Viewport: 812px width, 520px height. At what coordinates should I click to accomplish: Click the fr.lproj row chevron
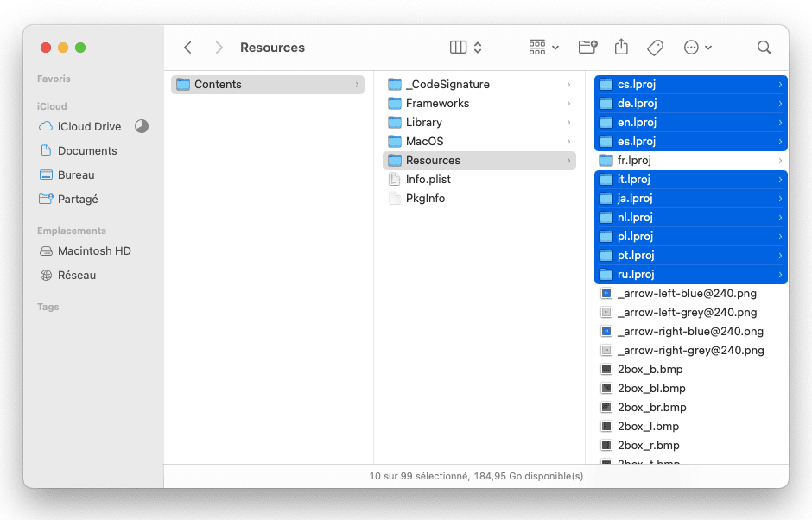coord(780,161)
